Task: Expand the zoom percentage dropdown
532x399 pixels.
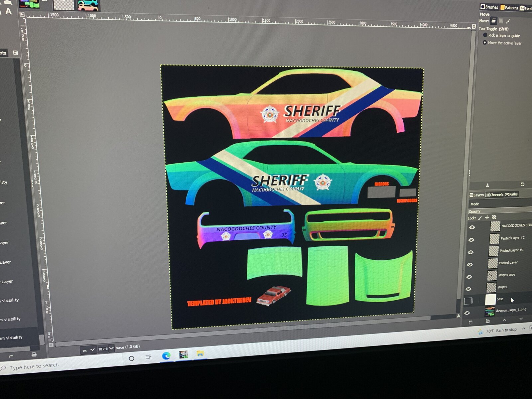Action: pyautogui.click(x=111, y=348)
